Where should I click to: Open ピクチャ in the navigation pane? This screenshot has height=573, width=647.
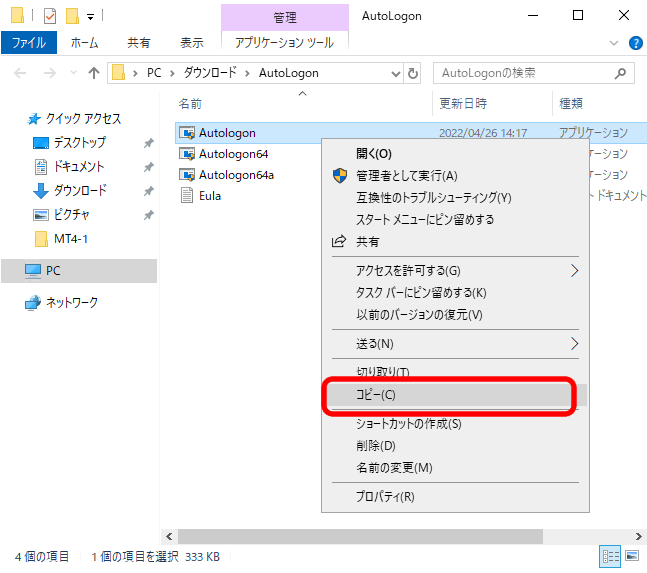[x=61, y=215]
